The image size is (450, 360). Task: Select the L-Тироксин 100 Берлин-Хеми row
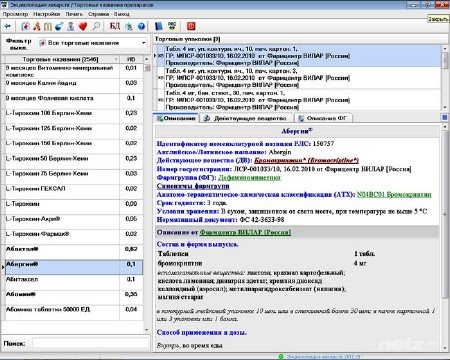click(x=74, y=116)
